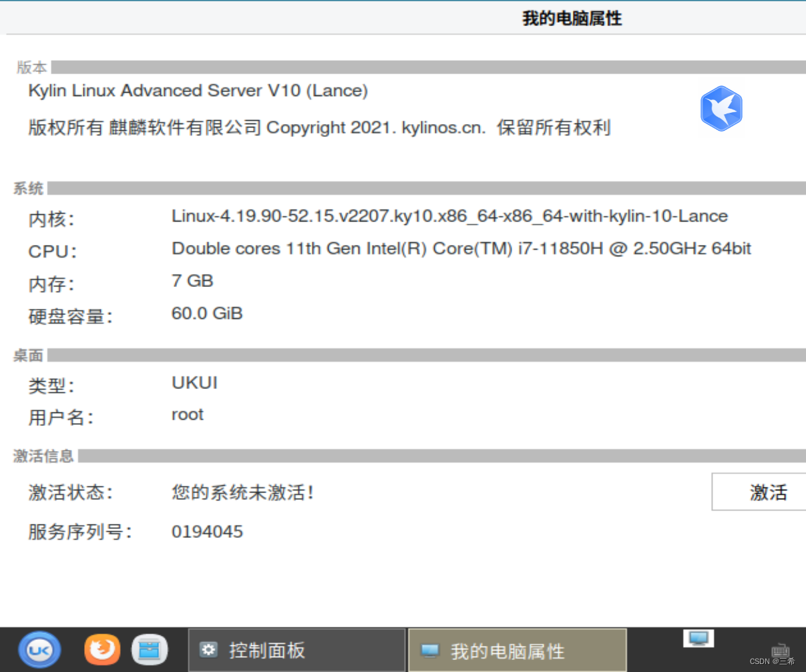Select the activation status 您的系统未激活 text

(x=242, y=492)
